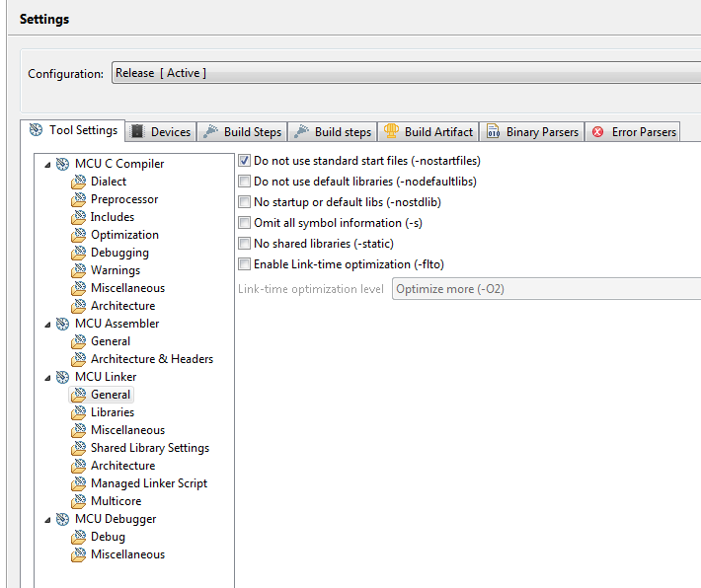Click the Multicore folder icon
This screenshot has height=588, width=701.
tap(79, 501)
